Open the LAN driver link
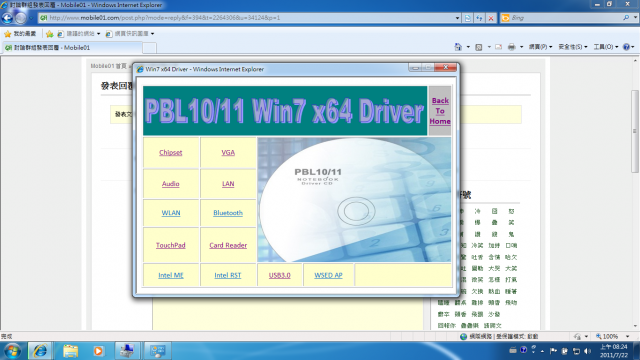640x360 pixels. click(228, 184)
